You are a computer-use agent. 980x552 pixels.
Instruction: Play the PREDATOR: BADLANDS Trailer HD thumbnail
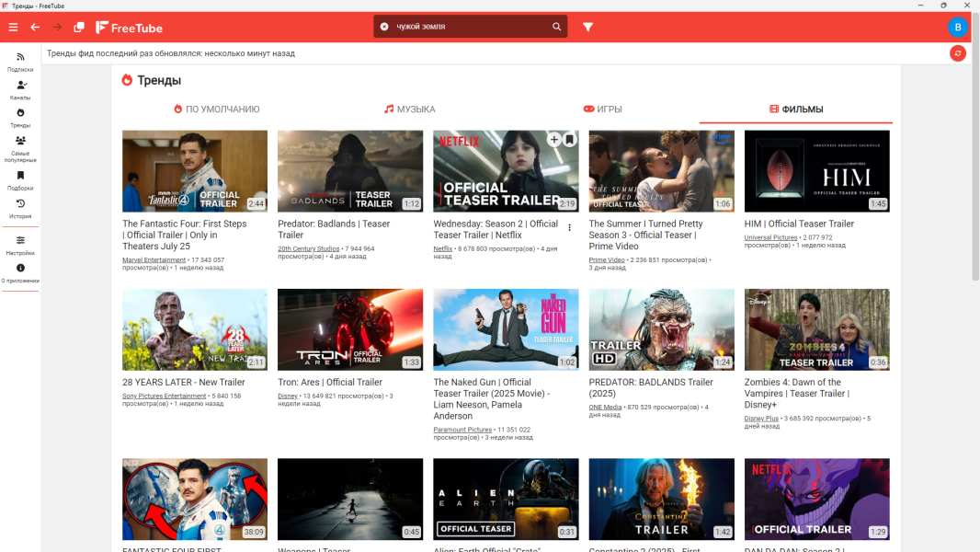tap(661, 329)
